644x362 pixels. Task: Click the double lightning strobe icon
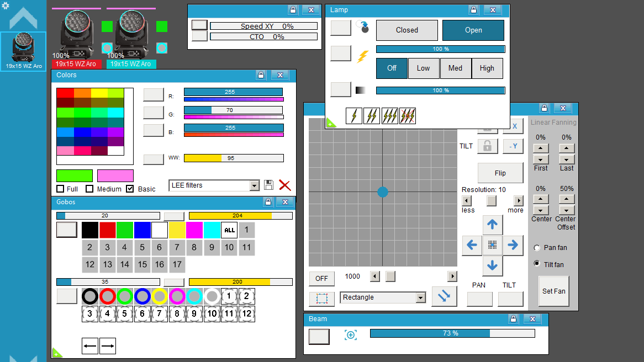tap(372, 116)
